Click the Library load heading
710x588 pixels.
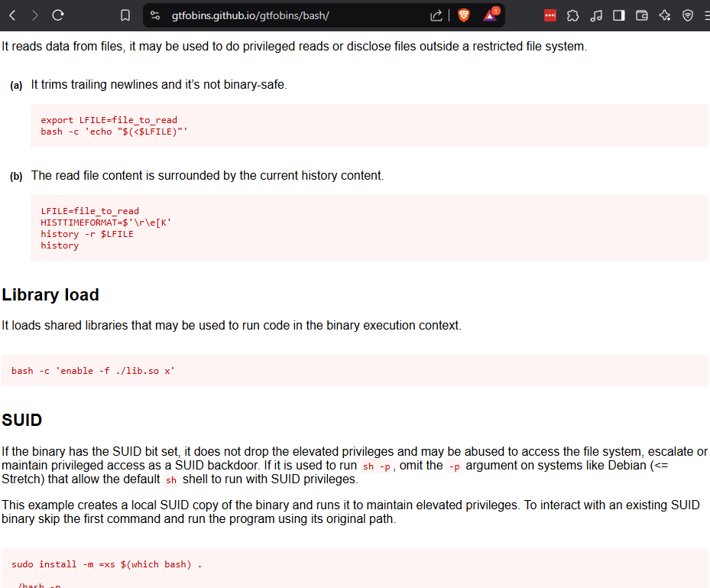click(x=50, y=295)
